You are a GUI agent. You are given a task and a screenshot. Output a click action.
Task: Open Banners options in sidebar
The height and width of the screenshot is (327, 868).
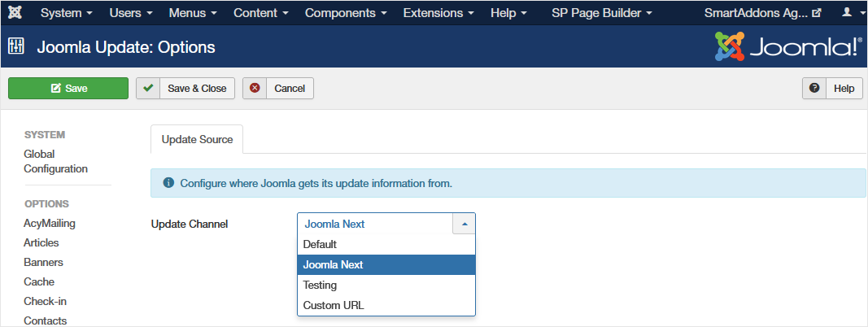pos(43,262)
